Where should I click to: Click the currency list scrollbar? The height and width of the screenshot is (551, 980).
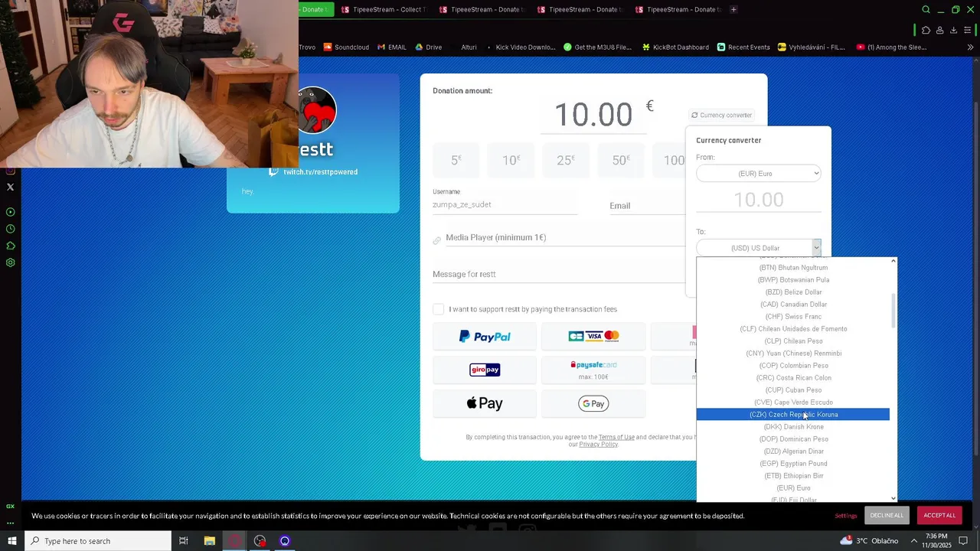coord(893,311)
